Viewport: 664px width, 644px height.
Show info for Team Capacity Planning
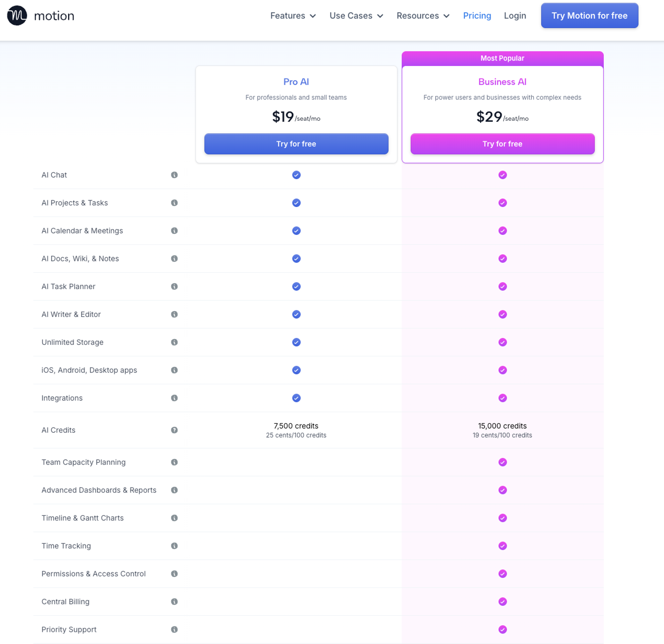tap(174, 462)
